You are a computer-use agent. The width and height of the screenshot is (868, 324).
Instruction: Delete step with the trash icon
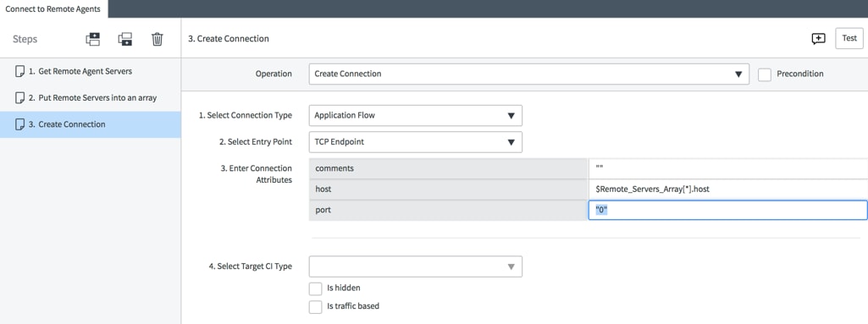(158, 39)
